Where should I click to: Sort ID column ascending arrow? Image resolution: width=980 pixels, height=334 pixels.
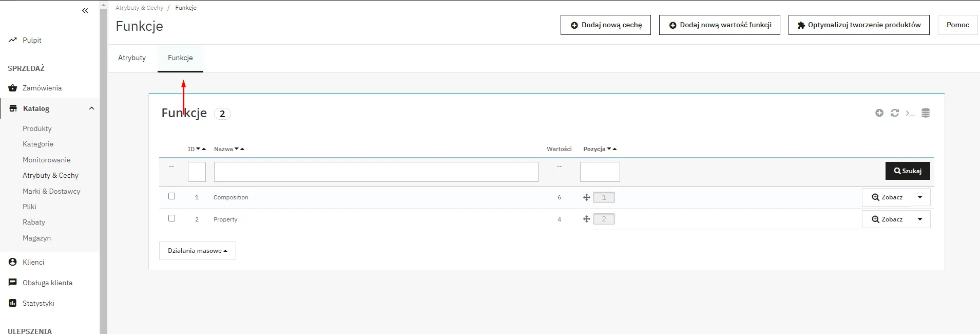click(204, 149)
